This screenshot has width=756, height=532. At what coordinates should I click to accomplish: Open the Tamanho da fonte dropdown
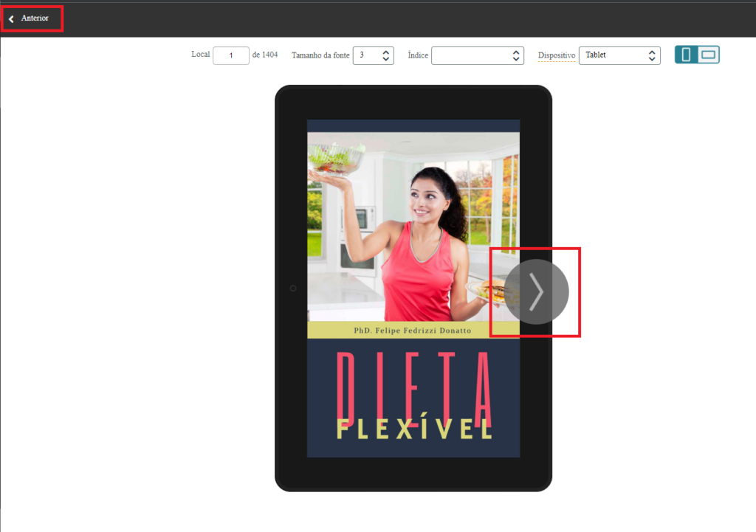(x=373, y=55)
